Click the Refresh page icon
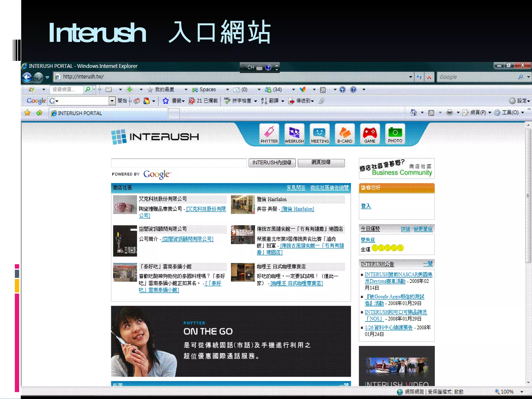Screen dimensions: 532x399 pos(419,77)
